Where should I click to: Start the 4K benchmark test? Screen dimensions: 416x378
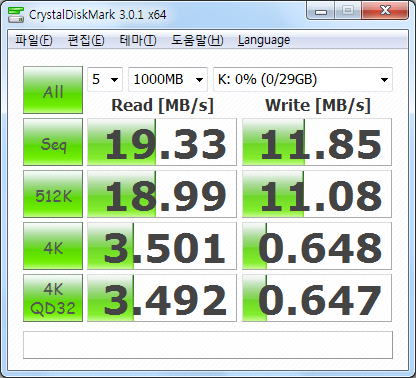[x=53, y=246]
